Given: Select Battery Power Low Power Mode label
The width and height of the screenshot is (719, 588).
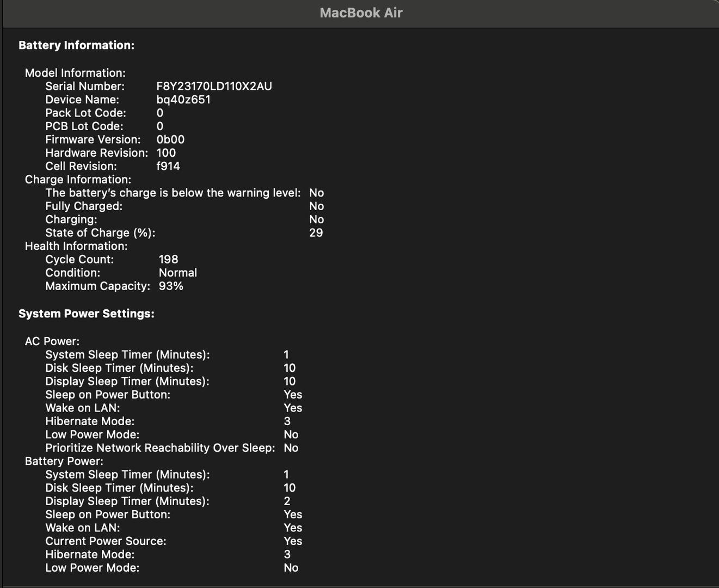Looking at the screenshot, I should [x=93, y=568].
